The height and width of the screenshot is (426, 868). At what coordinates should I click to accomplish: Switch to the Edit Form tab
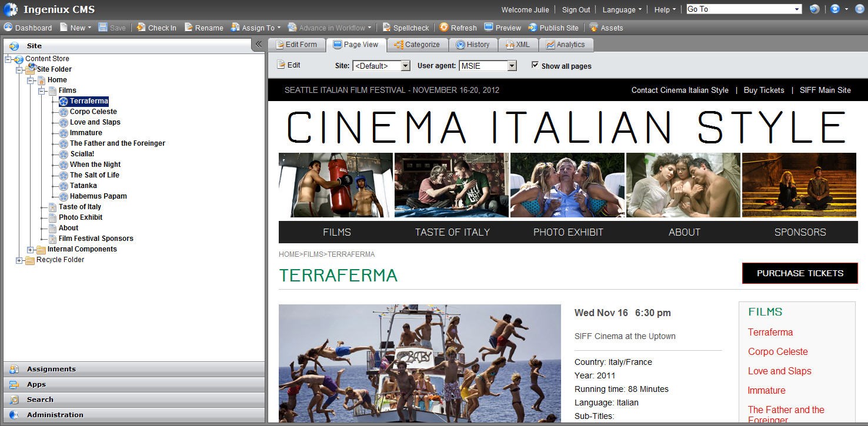pyautogui.click(x=296, y=45)
